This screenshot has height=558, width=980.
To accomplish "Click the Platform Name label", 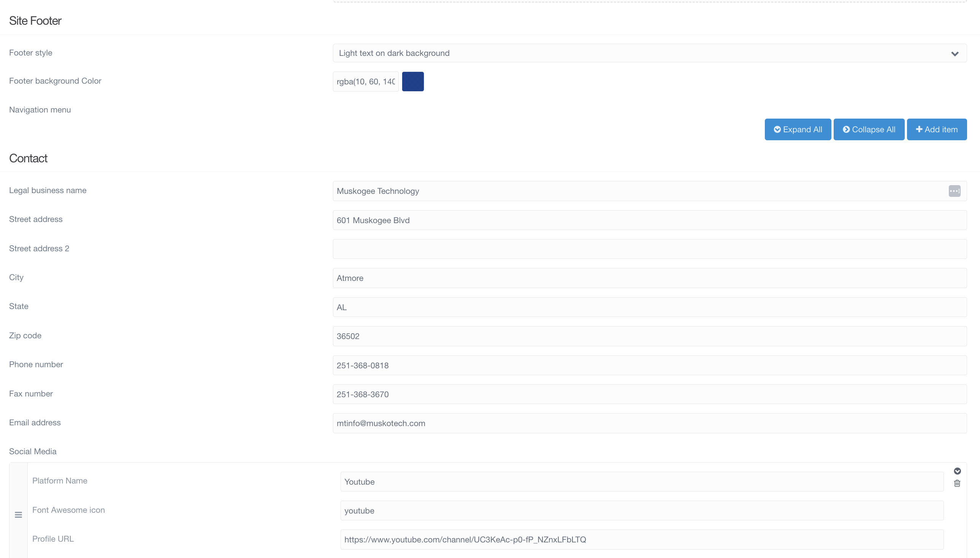I will click(x=60, y=481).
